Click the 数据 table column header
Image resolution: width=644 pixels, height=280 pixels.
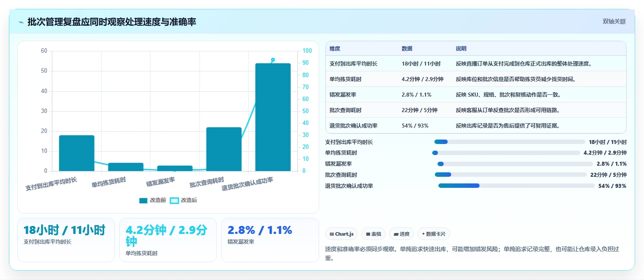[x=407, y=49]
